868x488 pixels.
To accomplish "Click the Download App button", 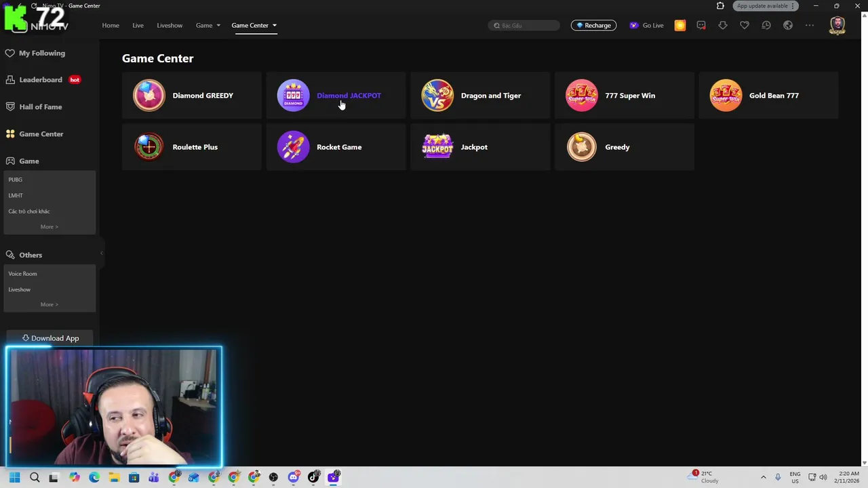I will click(50, 338).
